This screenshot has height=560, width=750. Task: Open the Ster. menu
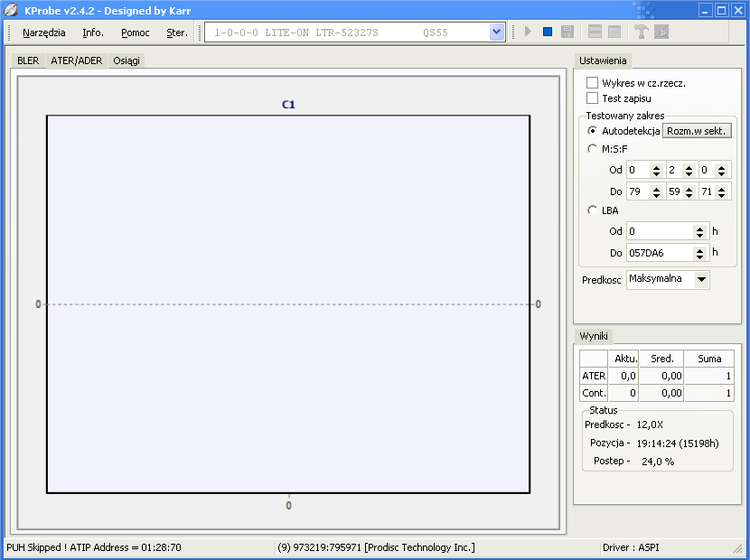[x=177, y=33]
